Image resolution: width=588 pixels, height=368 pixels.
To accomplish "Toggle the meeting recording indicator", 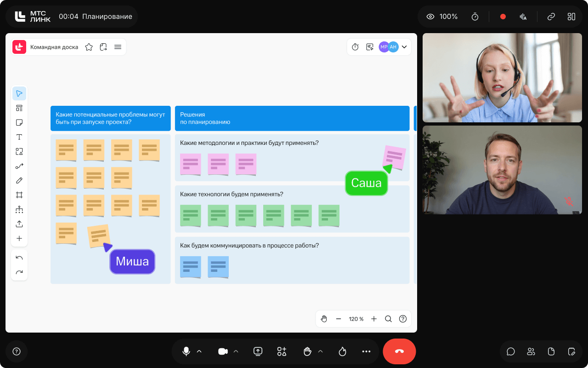I will pos(503,17).
